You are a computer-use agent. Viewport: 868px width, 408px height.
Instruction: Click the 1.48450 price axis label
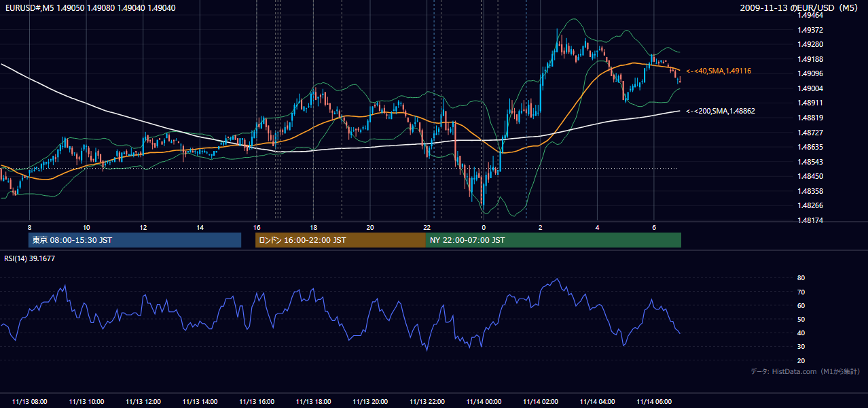(x=810, y=176)
